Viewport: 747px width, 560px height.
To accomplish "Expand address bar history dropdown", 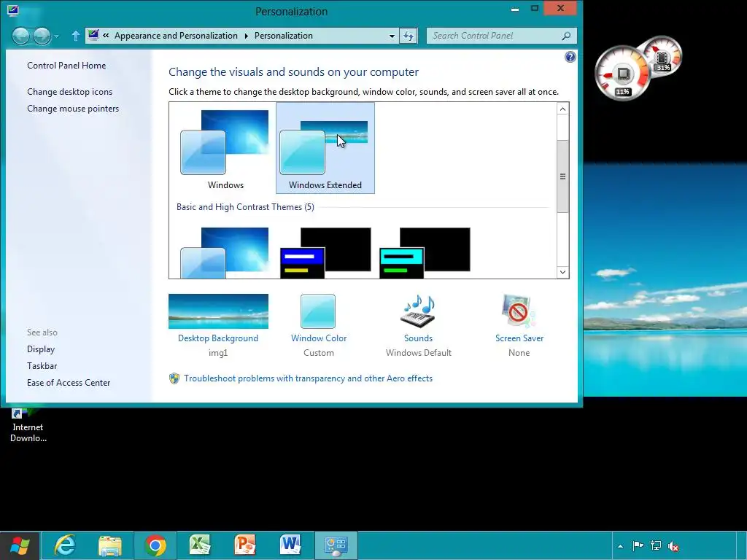I will pos(392,36).
